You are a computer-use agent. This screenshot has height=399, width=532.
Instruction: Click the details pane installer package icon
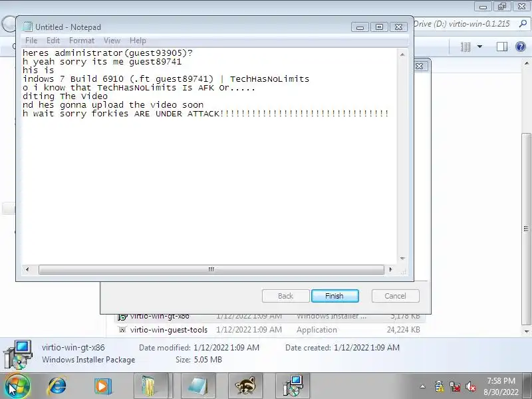(18, 354)
